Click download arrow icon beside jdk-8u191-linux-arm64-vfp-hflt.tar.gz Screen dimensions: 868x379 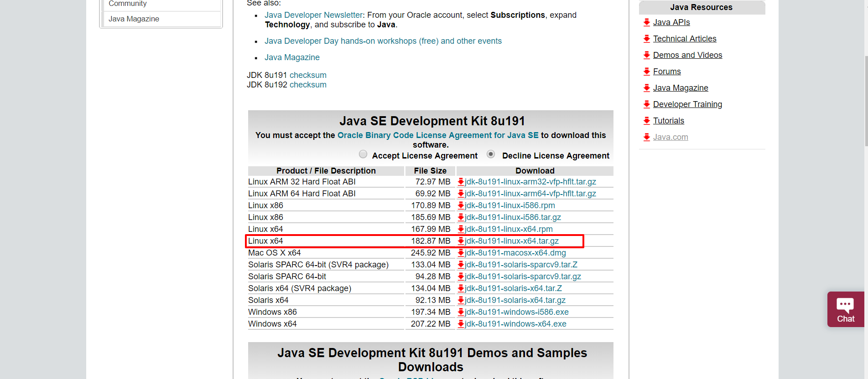[461, 194]
